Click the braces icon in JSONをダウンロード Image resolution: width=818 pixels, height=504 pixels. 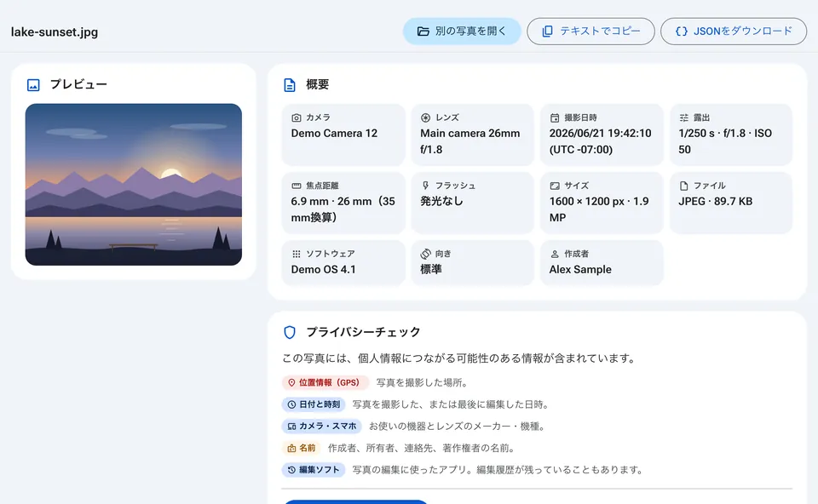(x=682, y=31)
